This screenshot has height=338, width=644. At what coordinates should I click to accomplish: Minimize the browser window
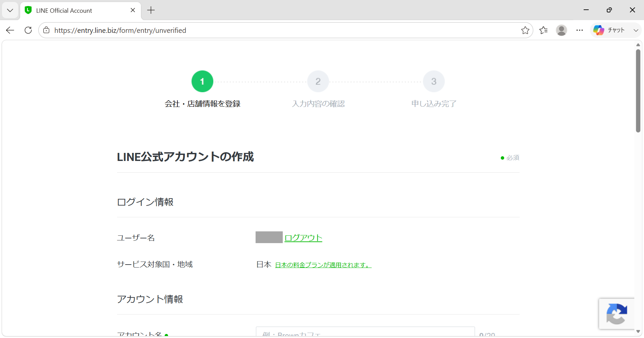tap(586, 10)
